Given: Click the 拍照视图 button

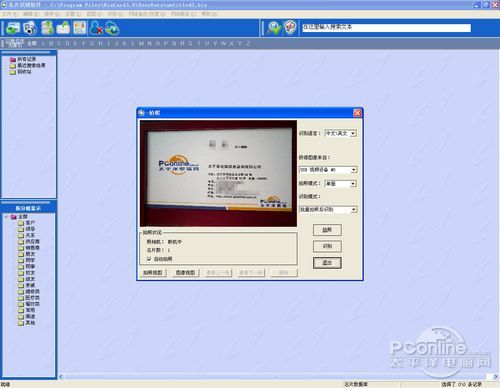Looking at the screenshot, I should point(153,273).
